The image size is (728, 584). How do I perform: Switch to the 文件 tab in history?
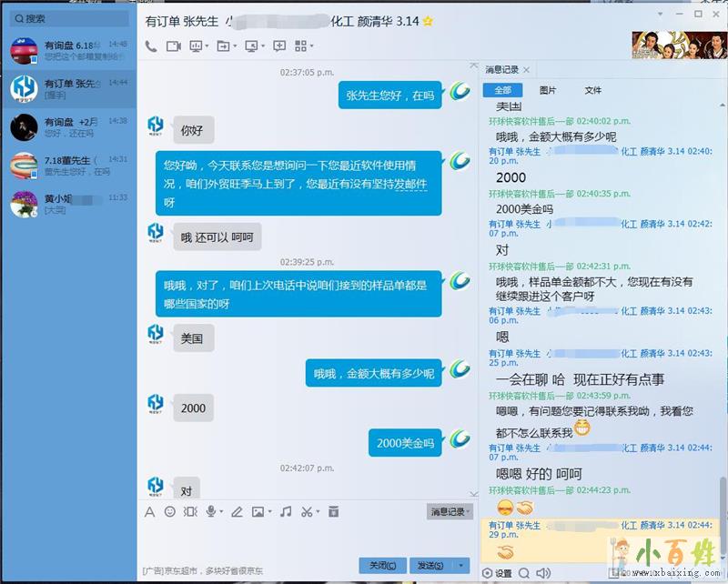(593, 90)
